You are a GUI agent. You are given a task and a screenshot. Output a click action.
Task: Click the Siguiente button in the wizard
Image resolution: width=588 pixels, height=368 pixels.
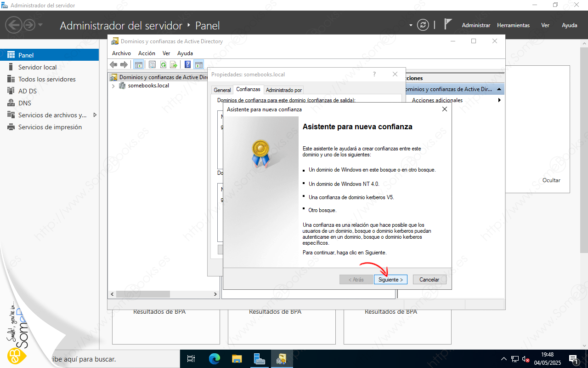[390, 280]
